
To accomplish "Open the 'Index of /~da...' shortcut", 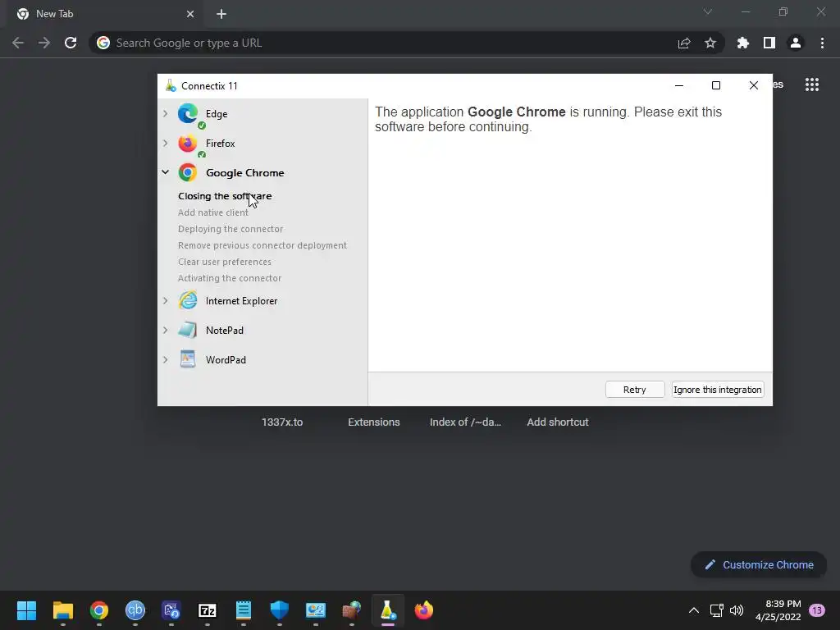I will (x=466, y=422).
